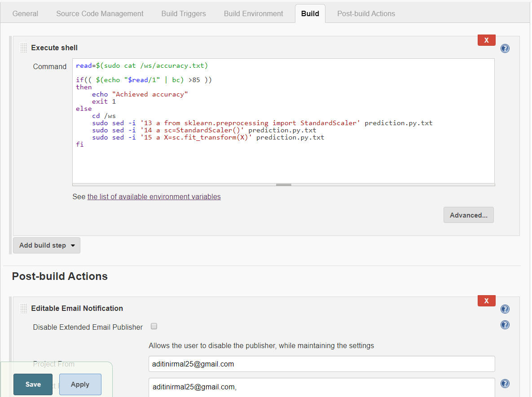Switch to the General tab
The width and height of the screenshot is (532, 397).
pos(25,13)
